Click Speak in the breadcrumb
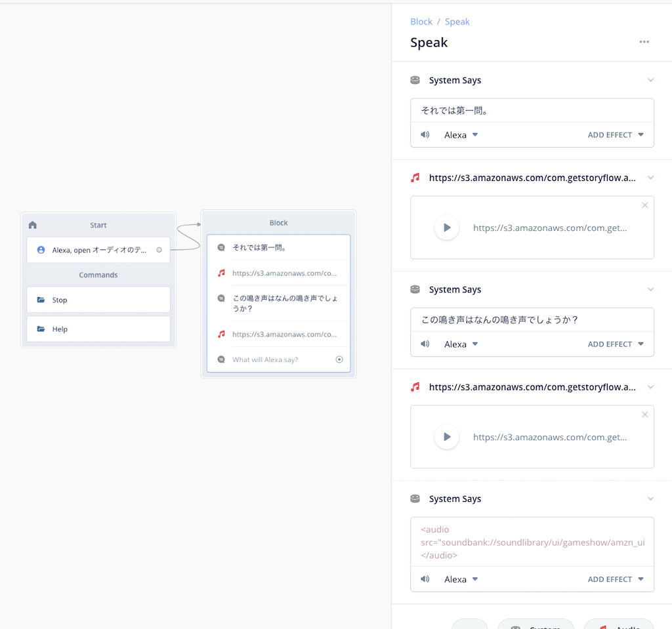672x629 pixels. (457, 22)
